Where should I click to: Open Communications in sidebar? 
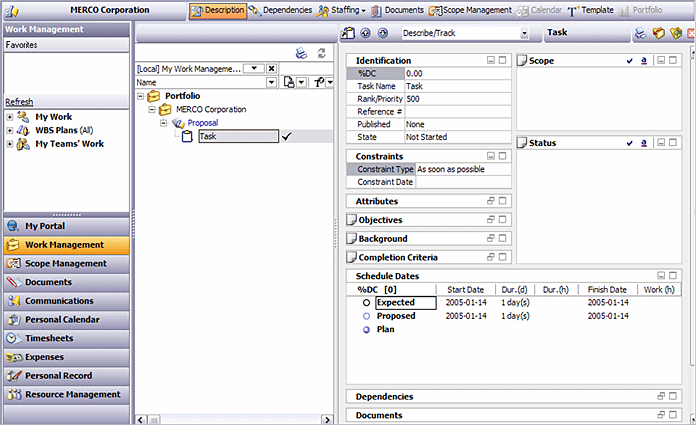[x=67, y=301]
